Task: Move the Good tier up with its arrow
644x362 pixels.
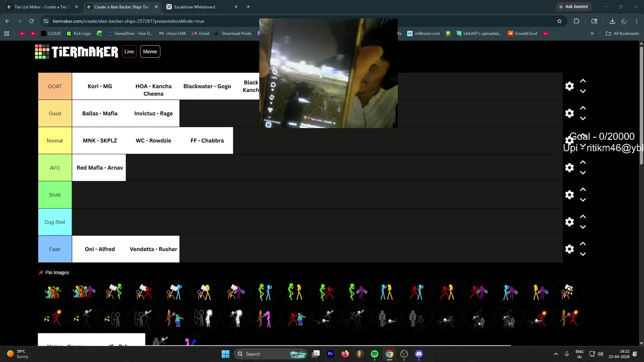Action: click(583, 108)
